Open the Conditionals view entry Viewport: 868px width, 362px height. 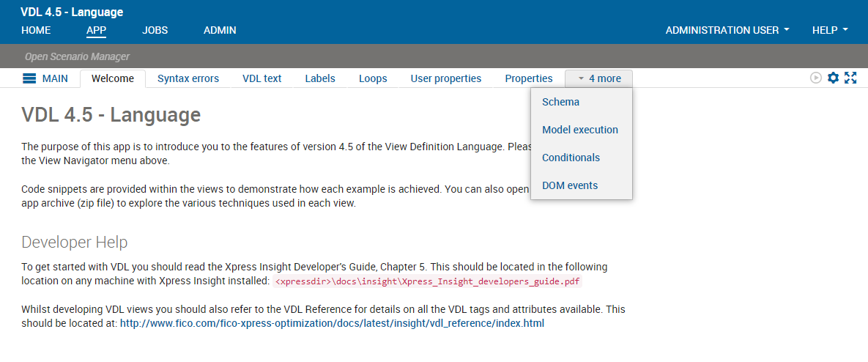(571, 158)
